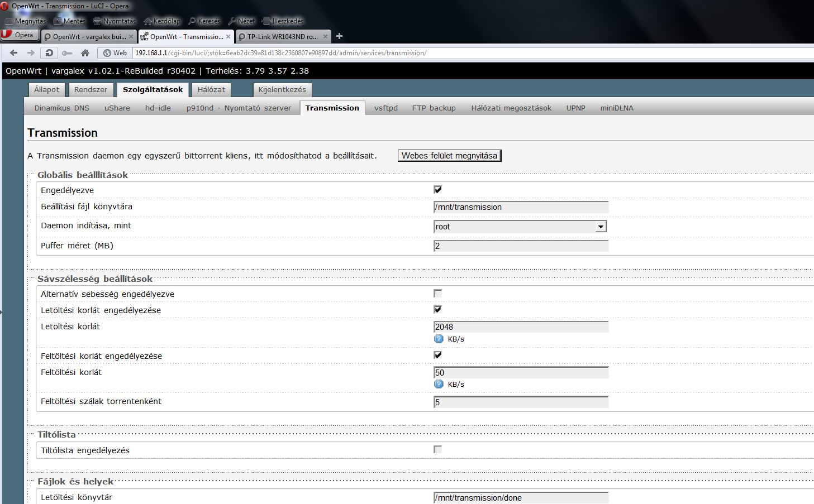
Task: Enable Tiltólista engedélyezés checkbox
Action: (x=437, y=449)
